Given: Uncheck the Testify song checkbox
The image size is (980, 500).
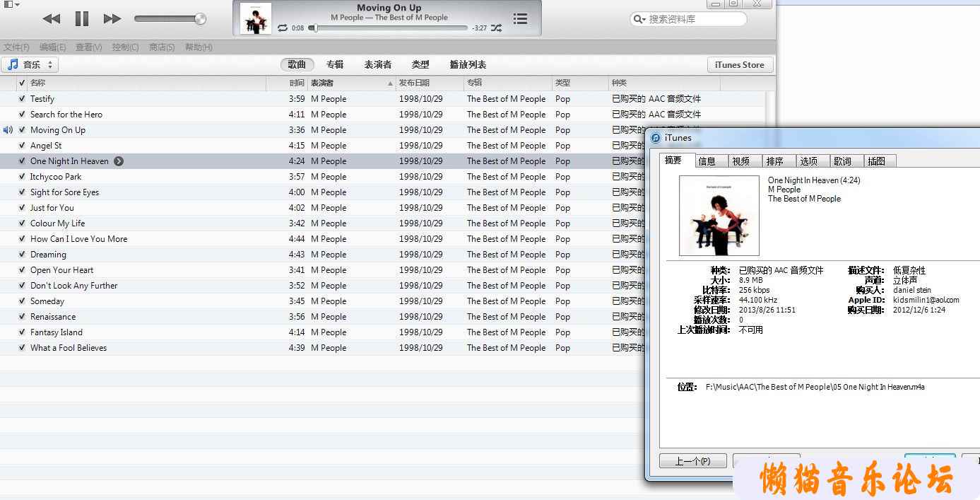Looking at the screenshot, I should point(22,99).
